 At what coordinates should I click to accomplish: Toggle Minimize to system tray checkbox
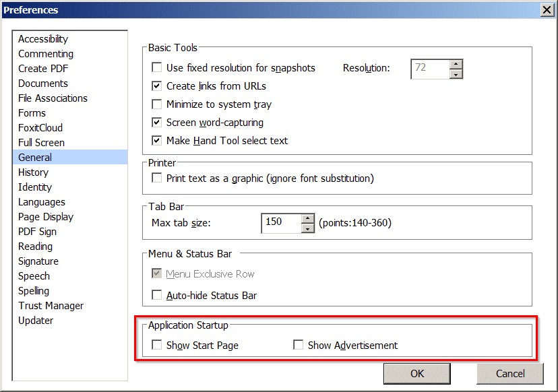(x=157, y=104)
